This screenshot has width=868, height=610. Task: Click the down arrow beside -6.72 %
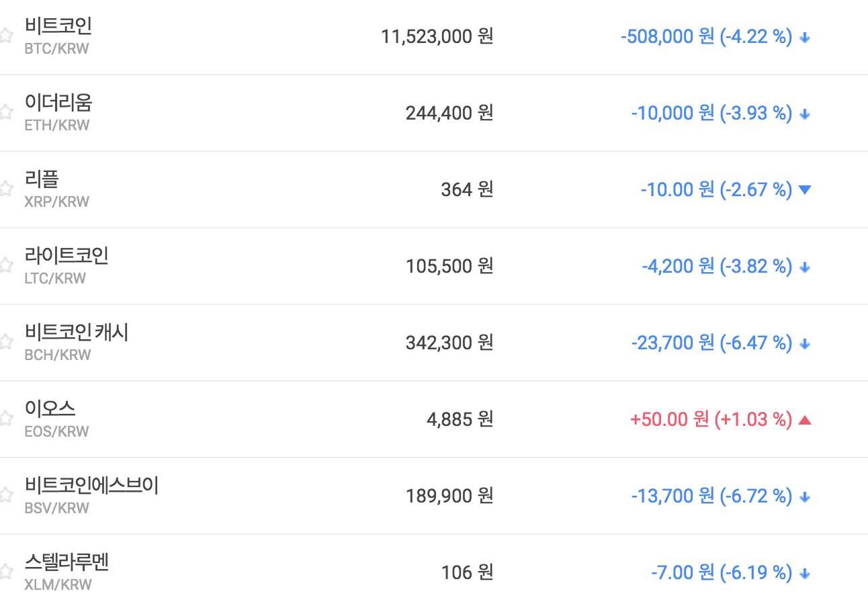805,496
